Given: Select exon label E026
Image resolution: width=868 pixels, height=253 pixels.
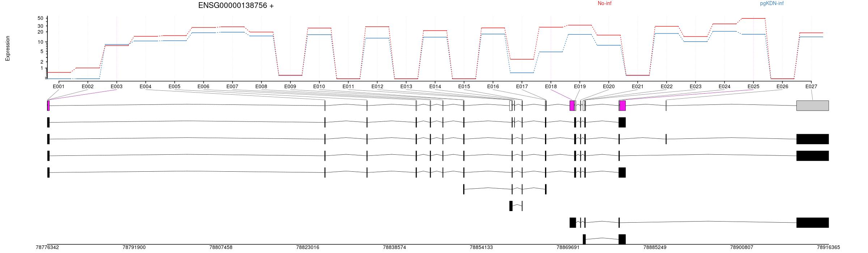Looking at the screenshot, I should pyautogui.click(x=782, y=86).
